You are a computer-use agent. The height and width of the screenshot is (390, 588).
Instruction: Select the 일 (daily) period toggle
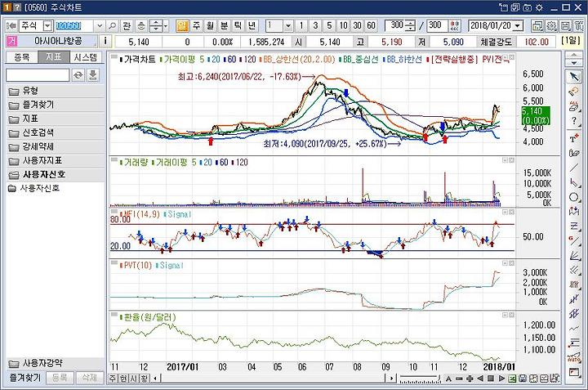(182, 25)
